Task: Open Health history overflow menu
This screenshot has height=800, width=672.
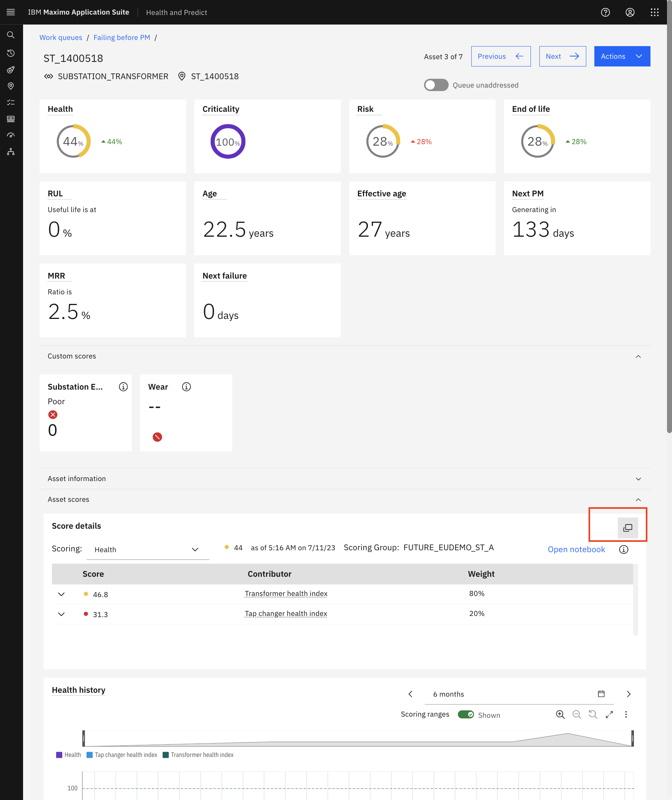Action: tap(626, 714)
